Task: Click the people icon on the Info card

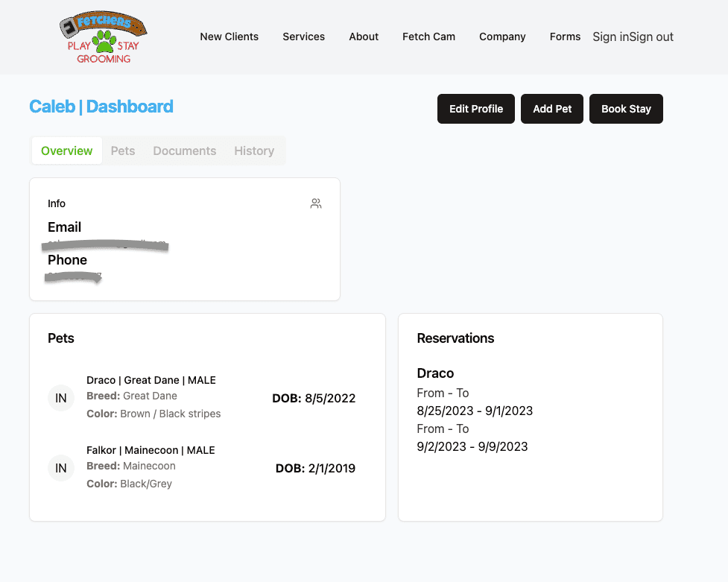Action: click(316, 203)
